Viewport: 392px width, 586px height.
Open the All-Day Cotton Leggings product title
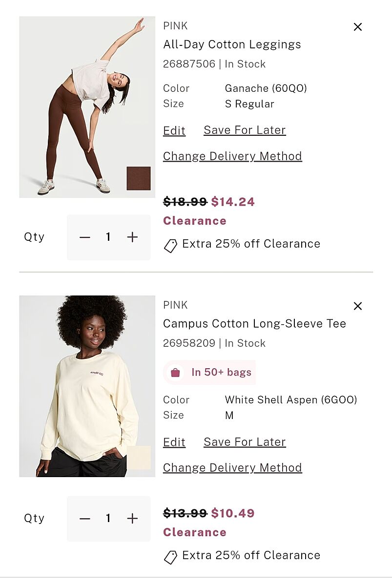[x=232, y=44]
